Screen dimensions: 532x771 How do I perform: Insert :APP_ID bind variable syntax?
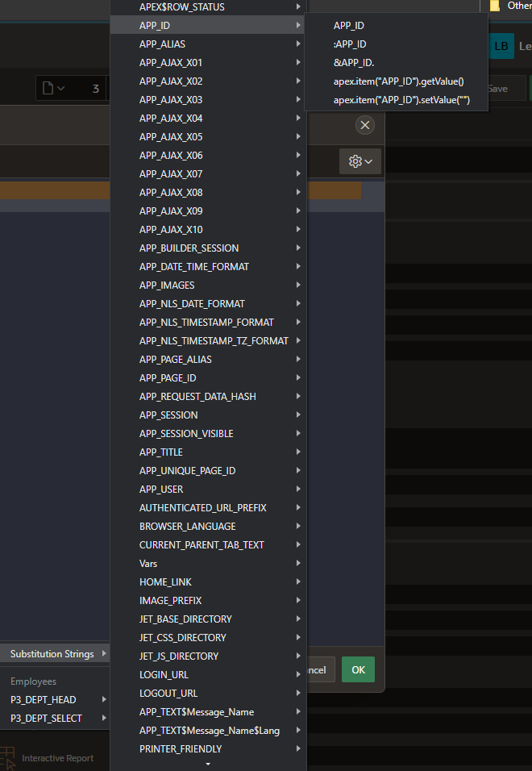click(396, 44)
